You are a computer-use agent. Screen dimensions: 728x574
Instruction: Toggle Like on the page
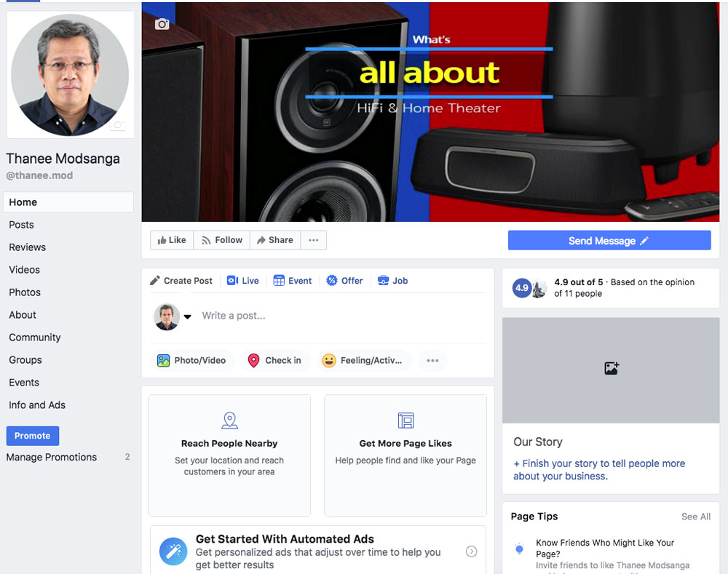coord(172,240)
